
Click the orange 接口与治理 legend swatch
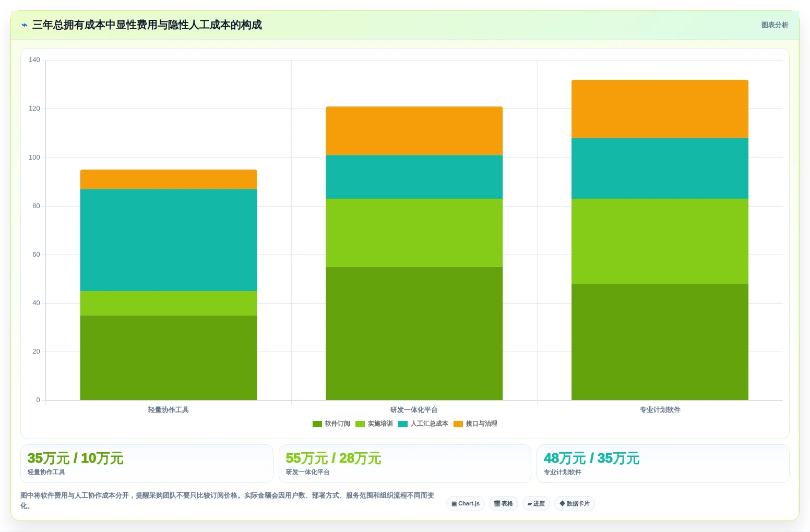coord(458,424)
